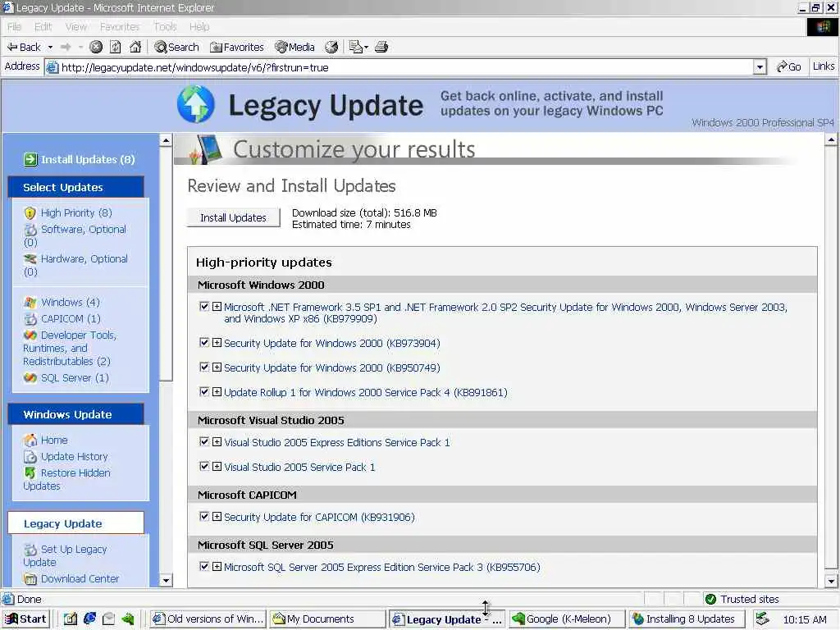Click the History toolbar icon
This screenshot has height=630, width=840.
[x=331, y=47]
